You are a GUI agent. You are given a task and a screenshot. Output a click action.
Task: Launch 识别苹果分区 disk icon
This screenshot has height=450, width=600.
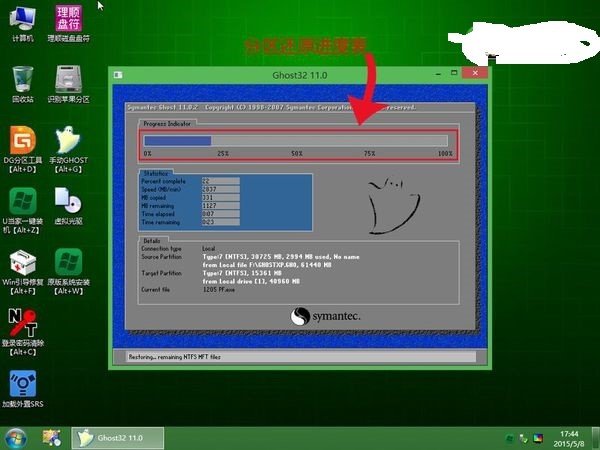click(68, 79)
